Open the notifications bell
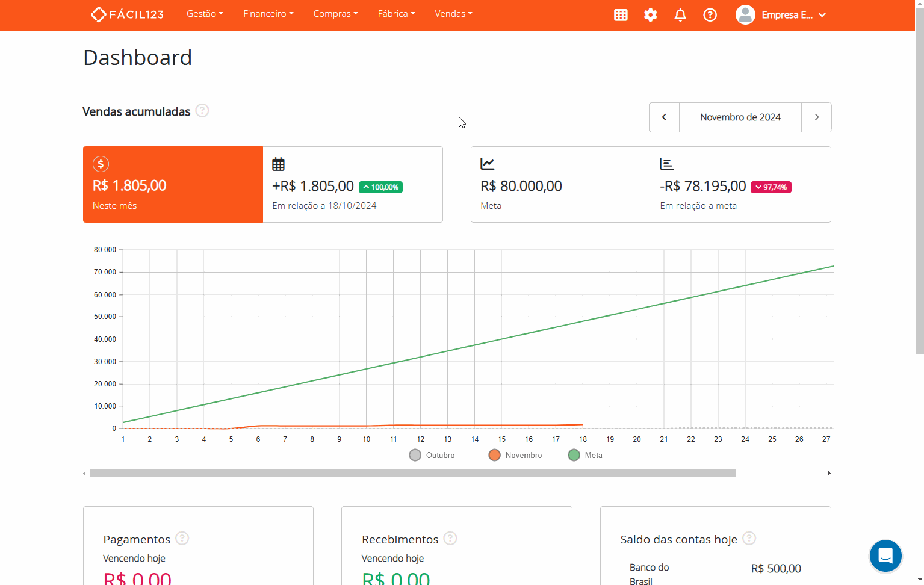This screenshot has height=585, width=924. tap(680, 15)
